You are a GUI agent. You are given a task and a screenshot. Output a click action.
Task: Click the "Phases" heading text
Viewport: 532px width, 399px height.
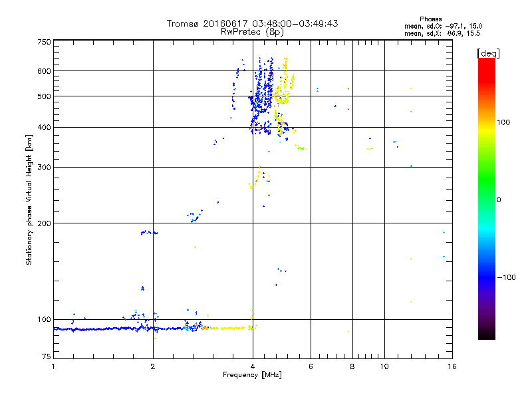pos(430,19)
